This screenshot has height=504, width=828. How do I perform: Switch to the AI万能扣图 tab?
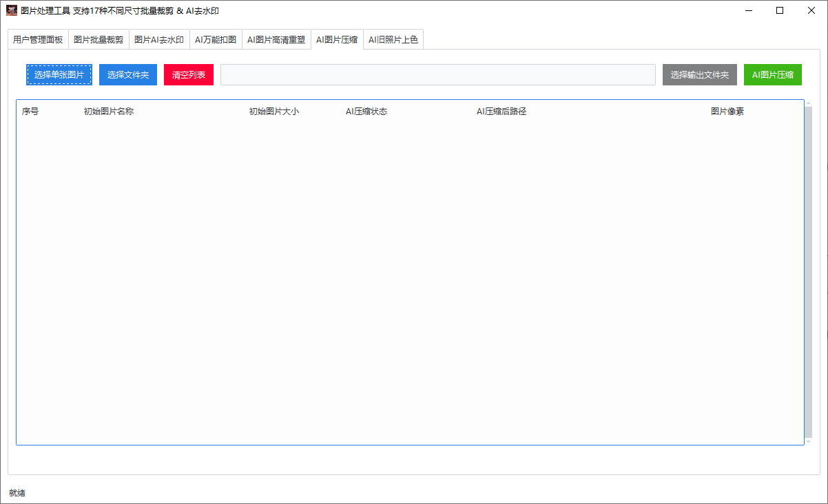click(x=216, y=40)
